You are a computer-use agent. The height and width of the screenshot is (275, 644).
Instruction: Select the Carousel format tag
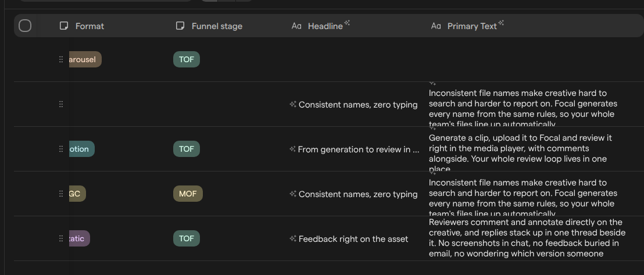[x=85, y=60]
